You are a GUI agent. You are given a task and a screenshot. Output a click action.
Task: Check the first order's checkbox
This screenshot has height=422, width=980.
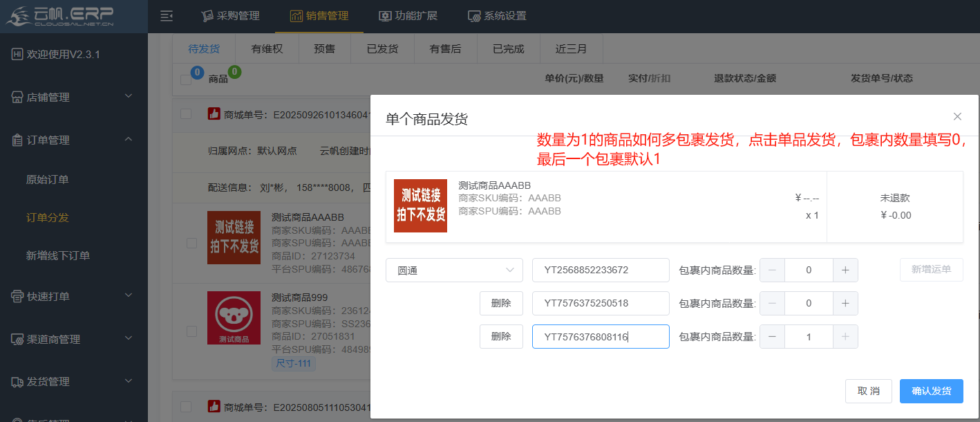[186, 114]
